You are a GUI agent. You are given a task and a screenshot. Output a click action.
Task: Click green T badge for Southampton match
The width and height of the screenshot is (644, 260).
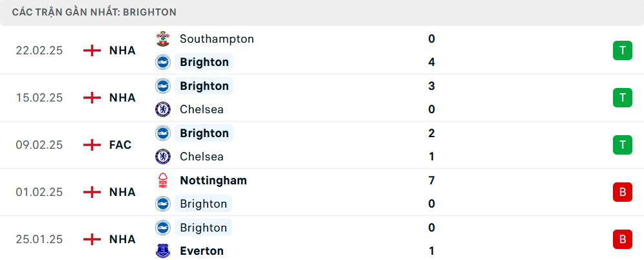point(622,50)
